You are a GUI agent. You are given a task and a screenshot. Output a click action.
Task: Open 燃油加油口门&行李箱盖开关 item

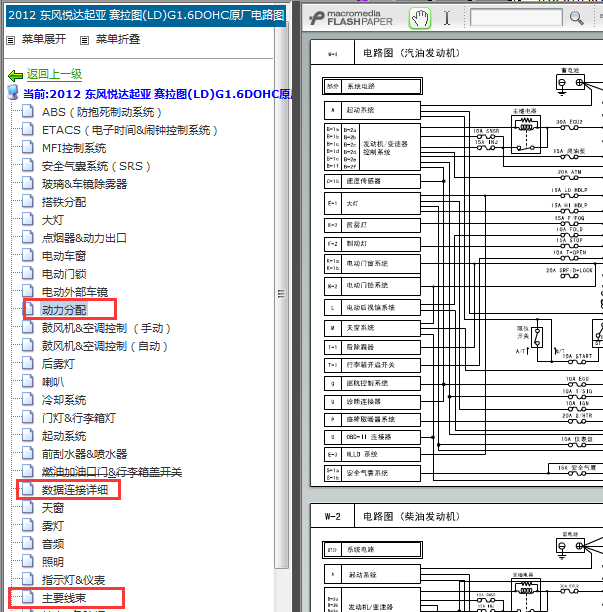(112, 471)
